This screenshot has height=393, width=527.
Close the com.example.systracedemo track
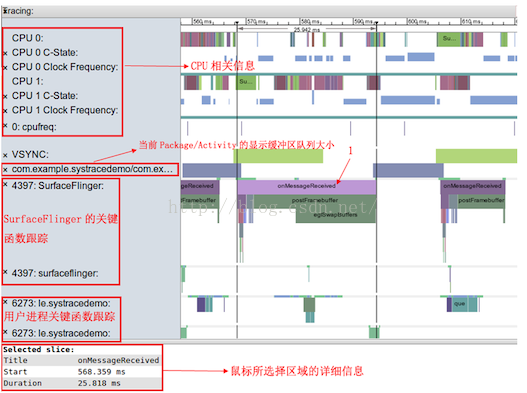tap(5, 170)
